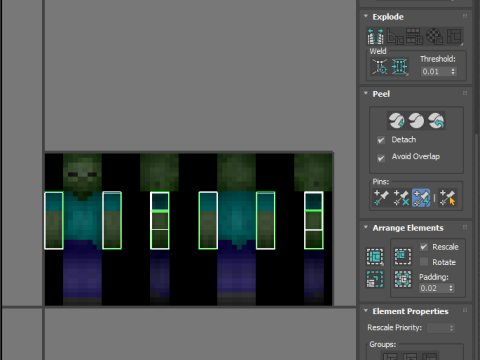Activate the Target Weld tool

380,66
